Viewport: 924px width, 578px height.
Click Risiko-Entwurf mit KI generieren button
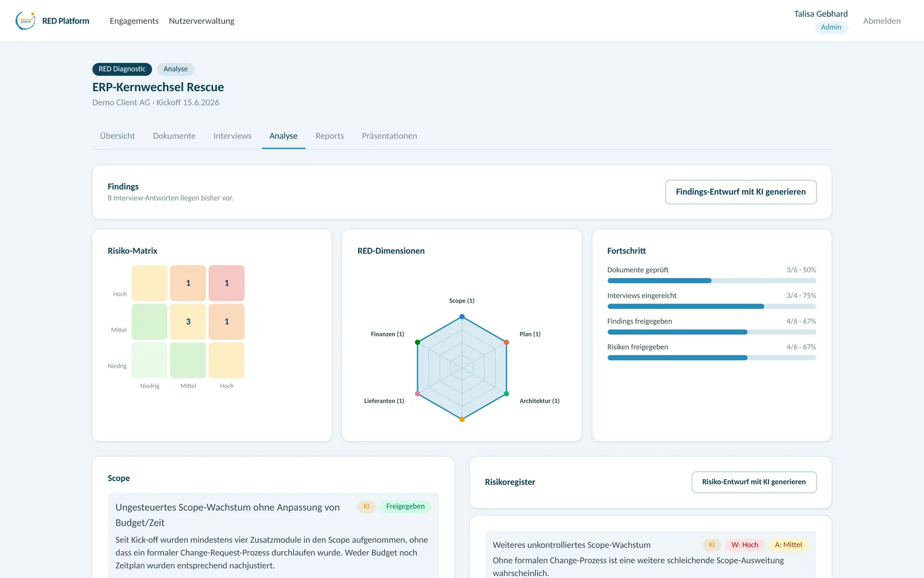[x=754, y=482]
